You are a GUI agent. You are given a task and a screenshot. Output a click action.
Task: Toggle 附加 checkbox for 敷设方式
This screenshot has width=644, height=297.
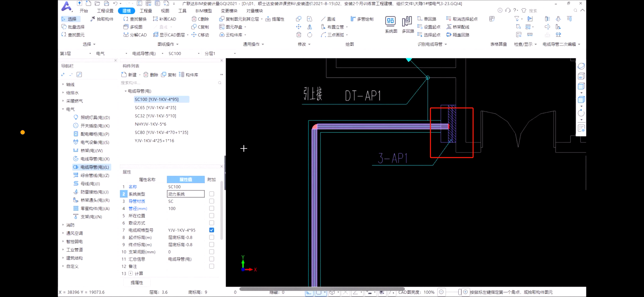tap(212, 223)
